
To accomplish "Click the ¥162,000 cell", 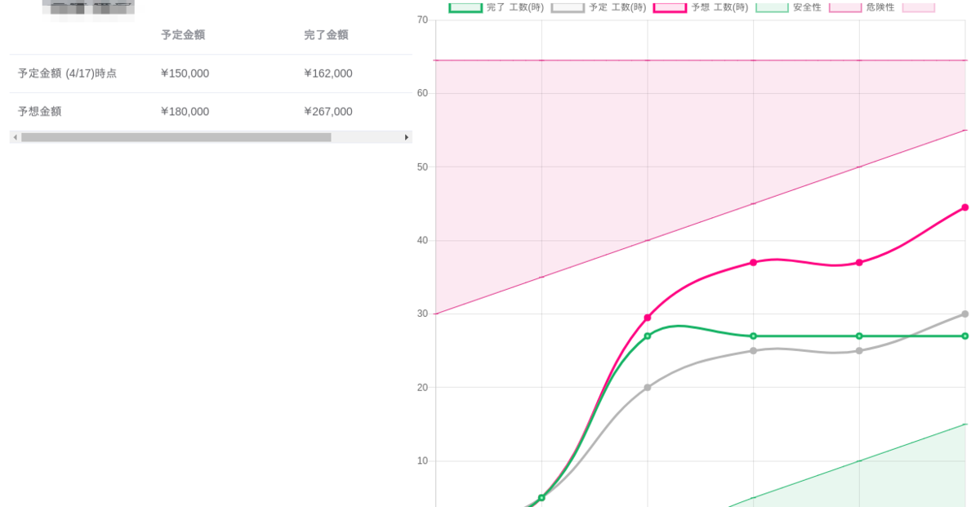I will pos(328,73).
